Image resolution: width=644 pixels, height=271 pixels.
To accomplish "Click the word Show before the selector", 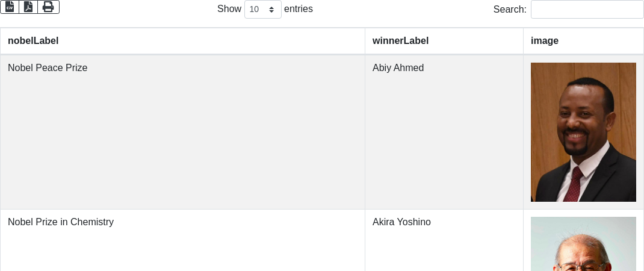I will point(229,9).
